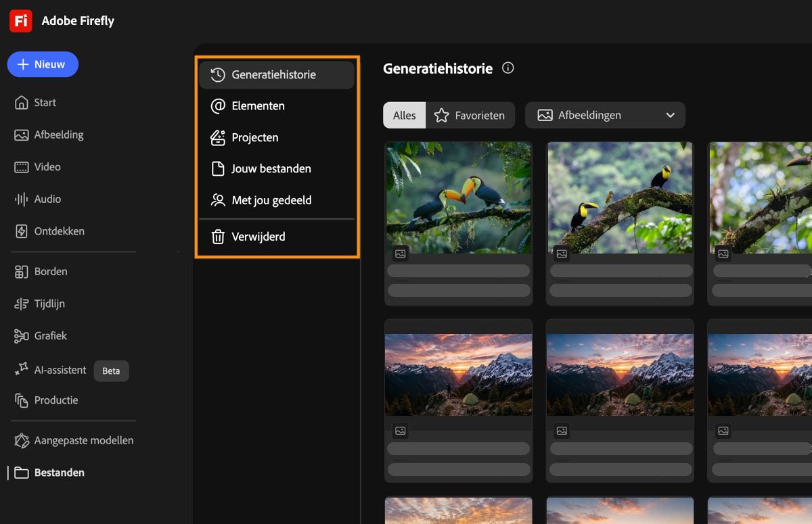Screen dimensions: 812x524
Task: Open Grafiek label in sidebar
Action: pos(51,336)
